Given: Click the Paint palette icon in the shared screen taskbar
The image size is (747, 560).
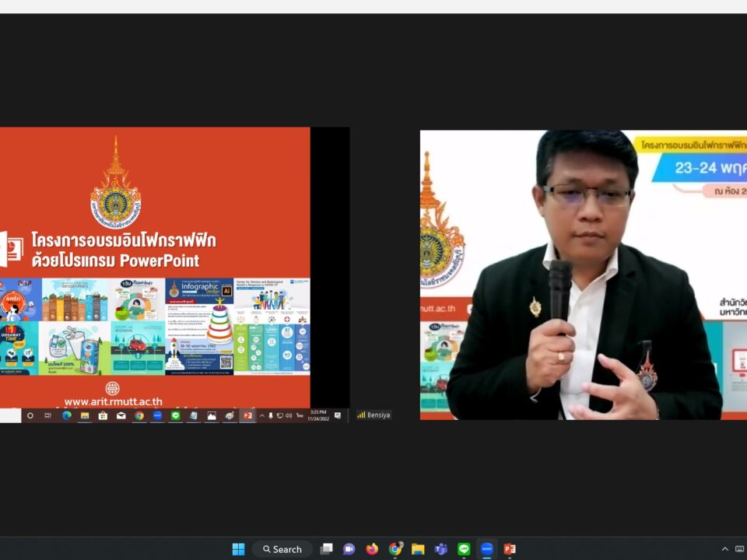Looking at the screenshot, I should click(230, 415).
